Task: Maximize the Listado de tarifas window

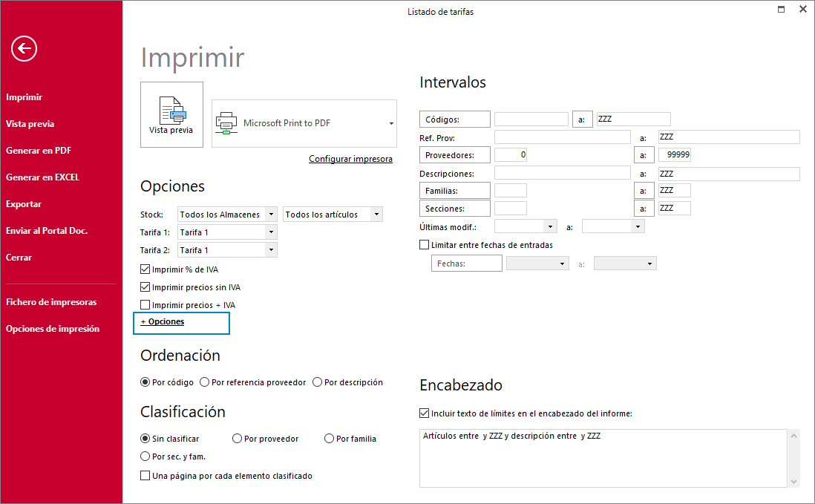Action: point(781,10)
